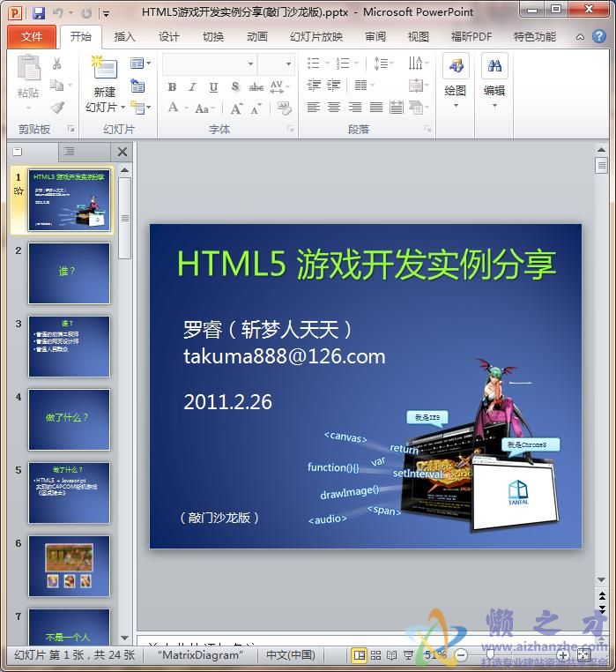Image resolution: width=616 pixels, height=672 pixels.
Task: Select slide 6 thumbnail with game images
Action: point(69,566)
